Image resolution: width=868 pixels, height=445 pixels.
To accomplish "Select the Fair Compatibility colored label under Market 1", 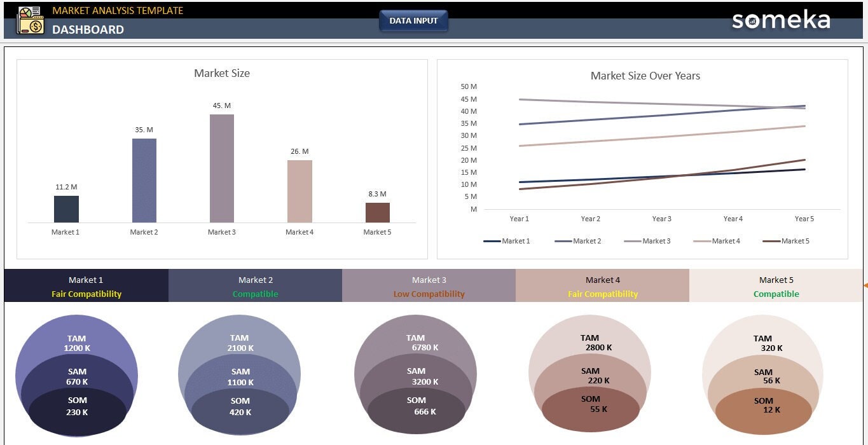I will tap(86, 294).
